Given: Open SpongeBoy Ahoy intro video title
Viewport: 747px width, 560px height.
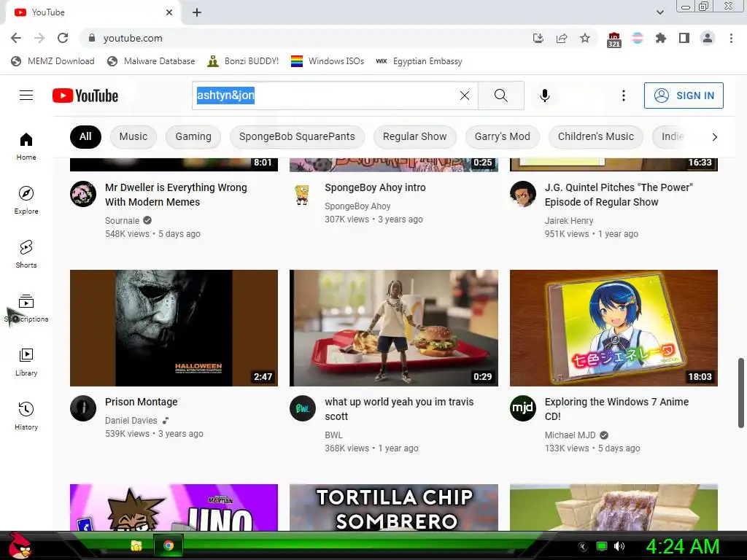Looking at the screenshot, I should click(375, 187).
